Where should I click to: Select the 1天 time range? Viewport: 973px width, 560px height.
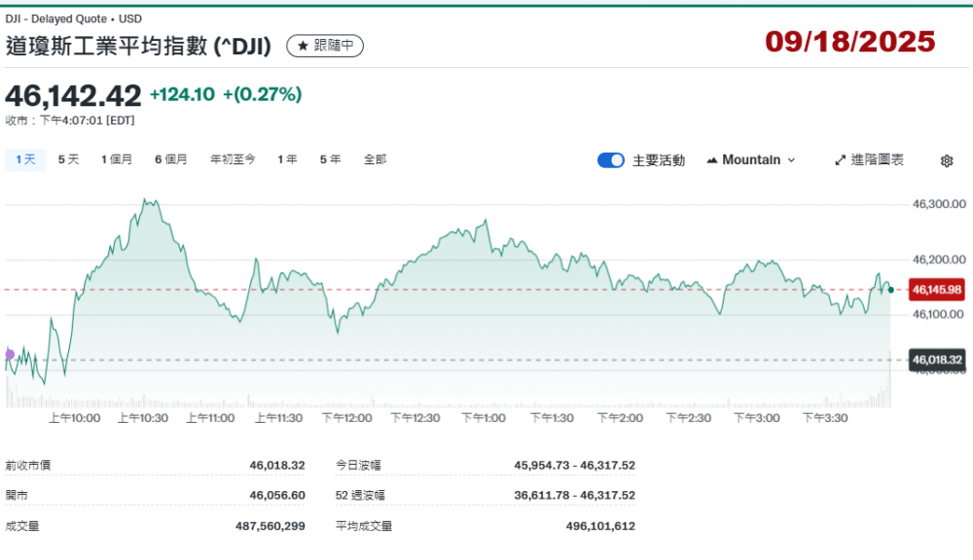pos(25,159)
